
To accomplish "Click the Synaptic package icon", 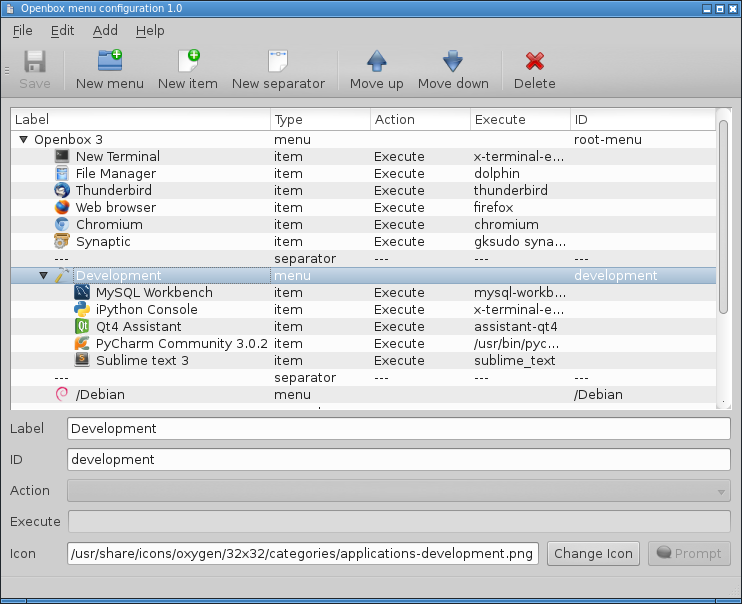I will [62, 241].
